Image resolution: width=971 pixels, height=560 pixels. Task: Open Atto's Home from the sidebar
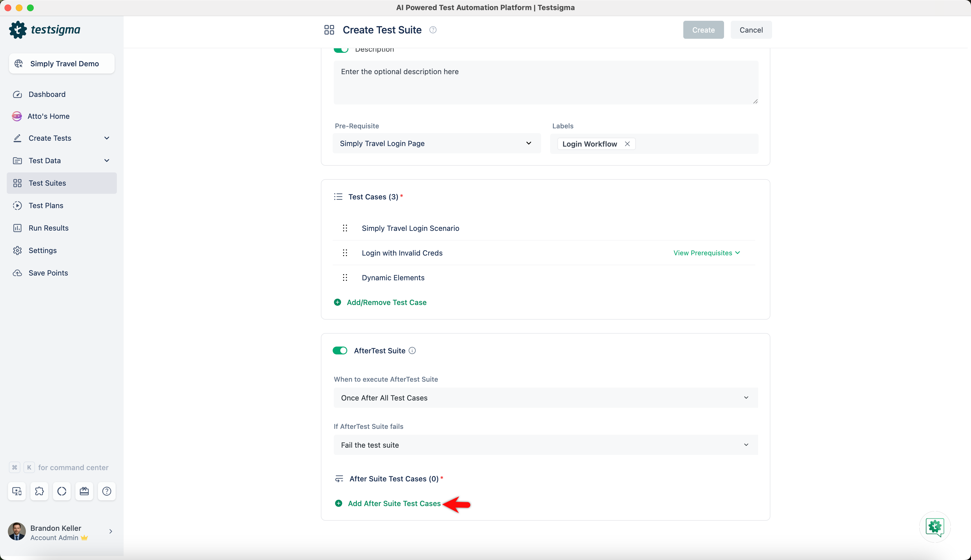click(49, 116)
